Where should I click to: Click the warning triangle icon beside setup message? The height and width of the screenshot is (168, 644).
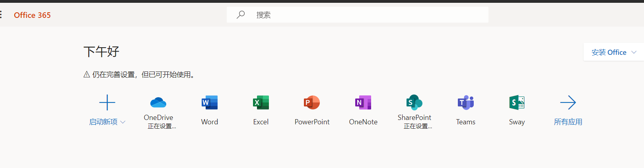(87, 75)
